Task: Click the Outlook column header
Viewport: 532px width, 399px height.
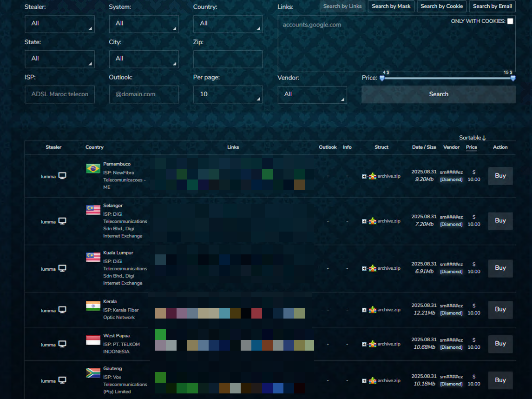Action: 328,147
